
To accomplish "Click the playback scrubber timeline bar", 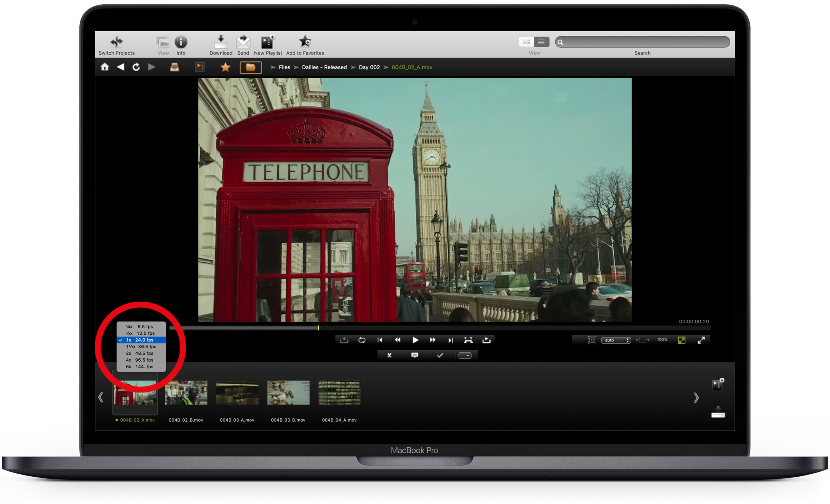I will (439, 328).
